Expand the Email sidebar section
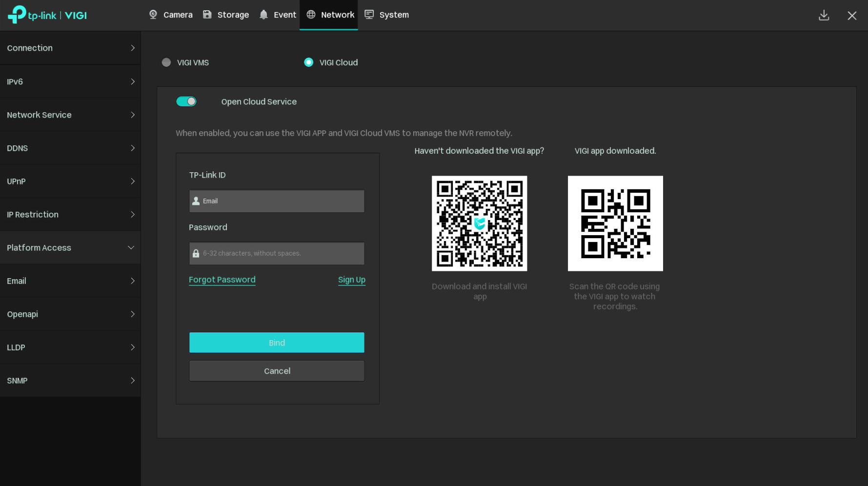 [x=70, y=281]
